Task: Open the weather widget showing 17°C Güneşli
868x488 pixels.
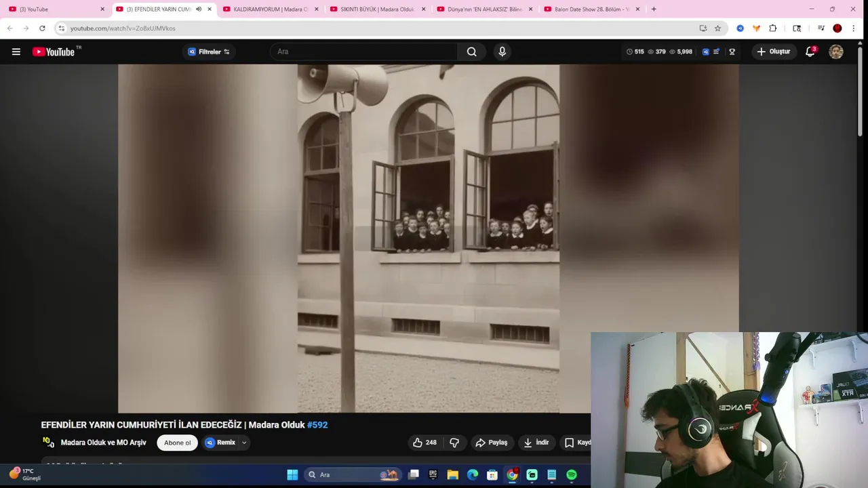Action: click(25, 474)
